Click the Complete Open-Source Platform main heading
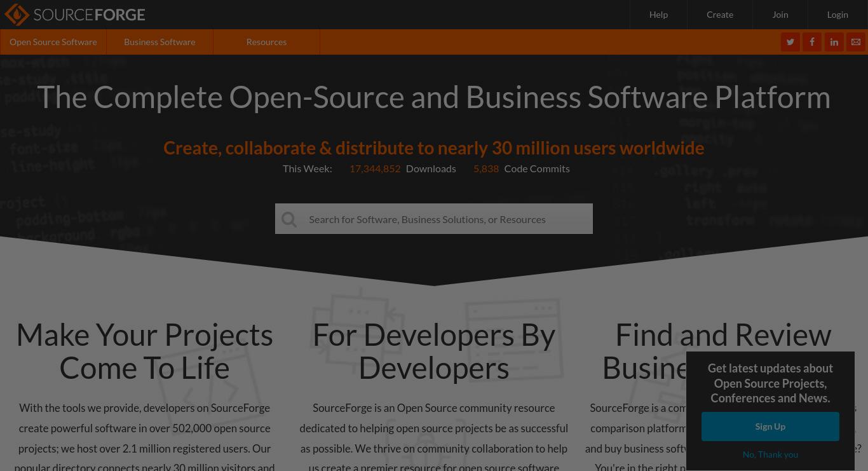This screenshot has width=868, height=471. point(434,97)
